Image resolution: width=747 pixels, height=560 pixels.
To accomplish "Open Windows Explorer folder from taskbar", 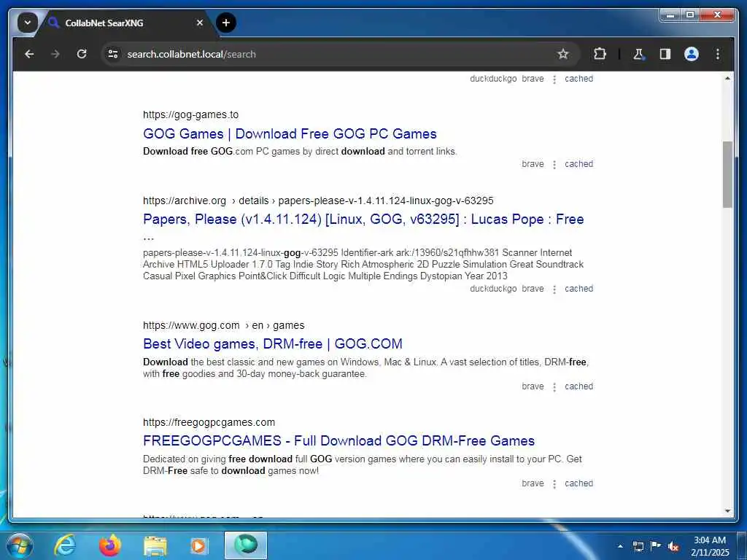I will (155, 546).
